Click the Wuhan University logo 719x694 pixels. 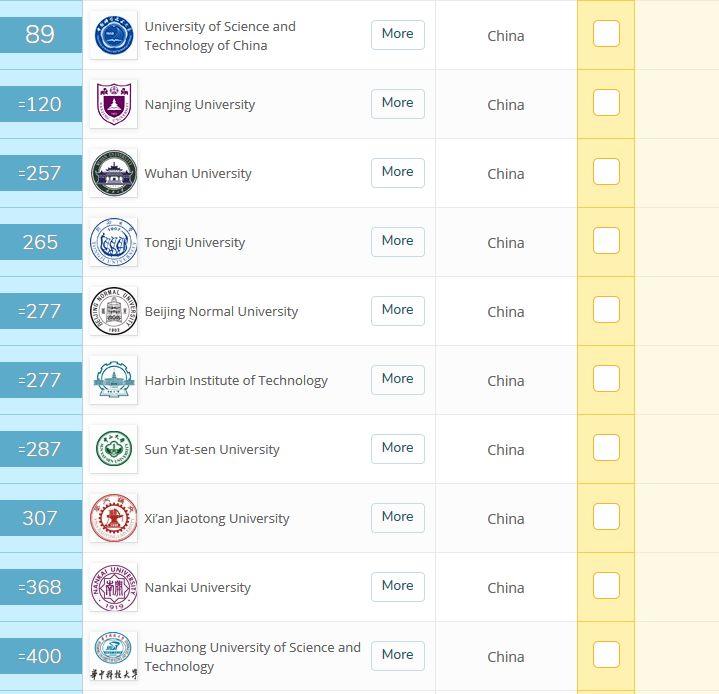point(113,174)
